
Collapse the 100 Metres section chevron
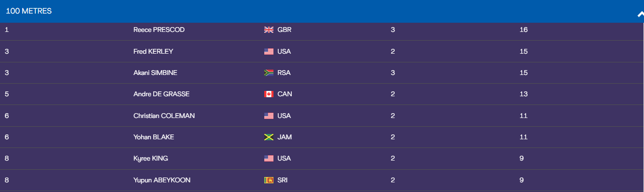pos(640,15)
